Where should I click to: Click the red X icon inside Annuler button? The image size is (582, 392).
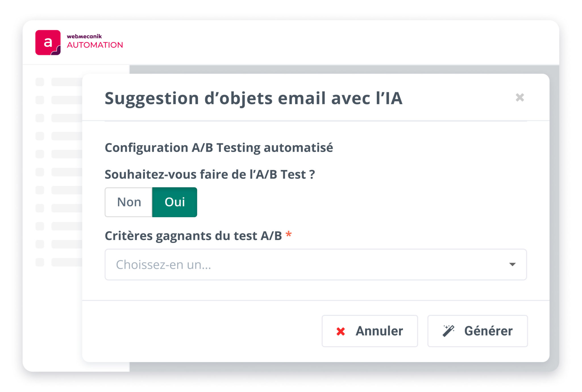[340, 331]
